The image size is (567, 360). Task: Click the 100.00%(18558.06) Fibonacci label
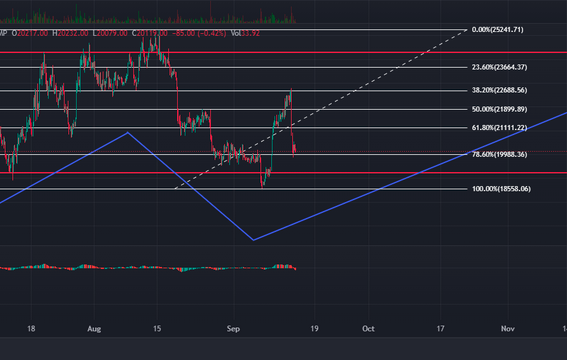click(501, 189)
